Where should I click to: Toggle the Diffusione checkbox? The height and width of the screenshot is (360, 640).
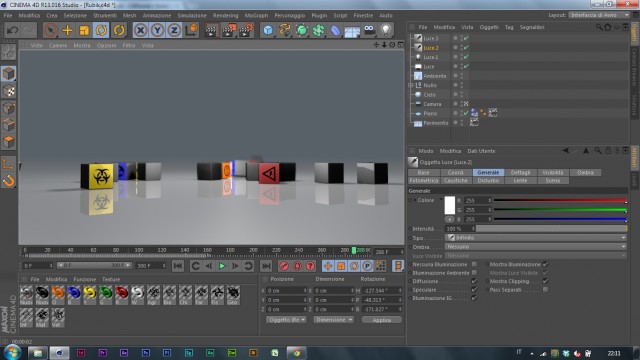coord(474,281)
